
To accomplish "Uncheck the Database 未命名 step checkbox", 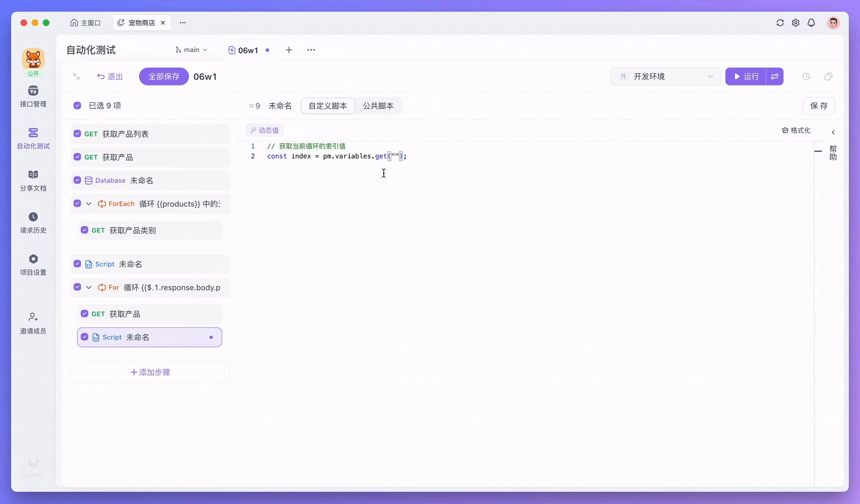I will coord(77,180).
